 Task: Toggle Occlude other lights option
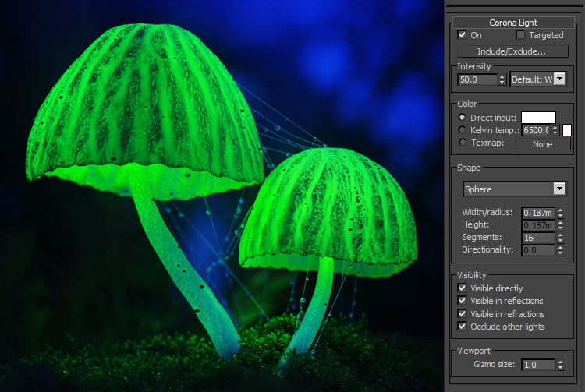[x=462, y=326]
